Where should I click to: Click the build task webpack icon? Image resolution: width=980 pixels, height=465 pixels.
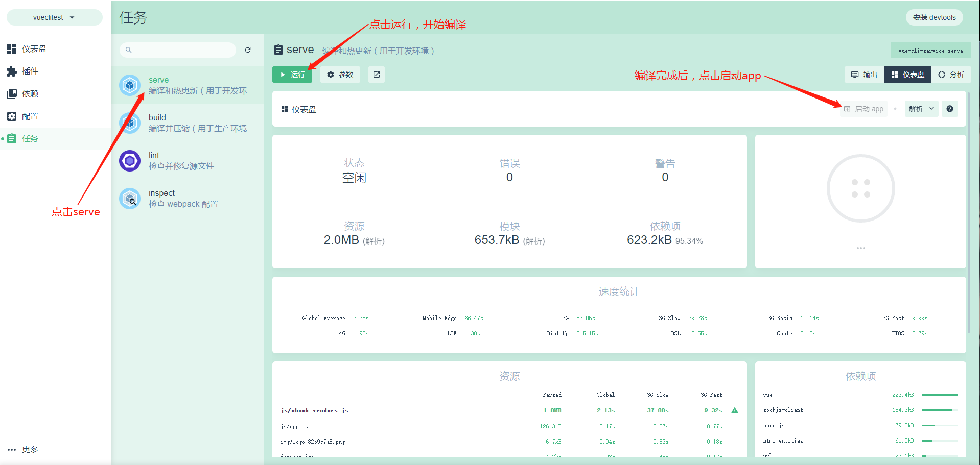[x=130, y=123]
